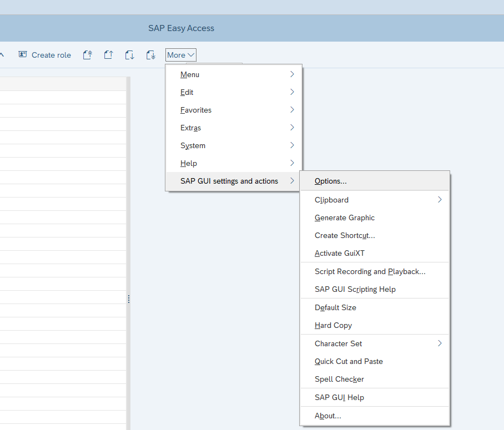Click the first toolbar icon after Create role

[88, 55]
